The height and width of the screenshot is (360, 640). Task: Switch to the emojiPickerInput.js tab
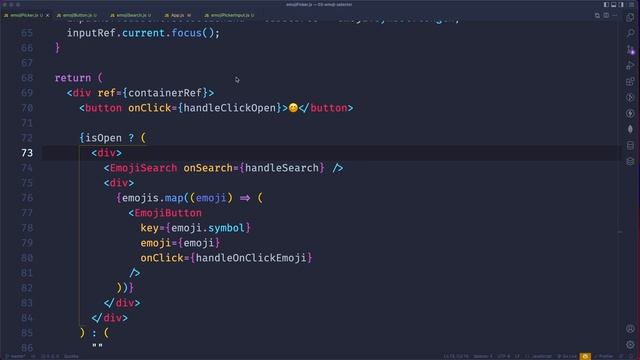(x=229, y=15)
